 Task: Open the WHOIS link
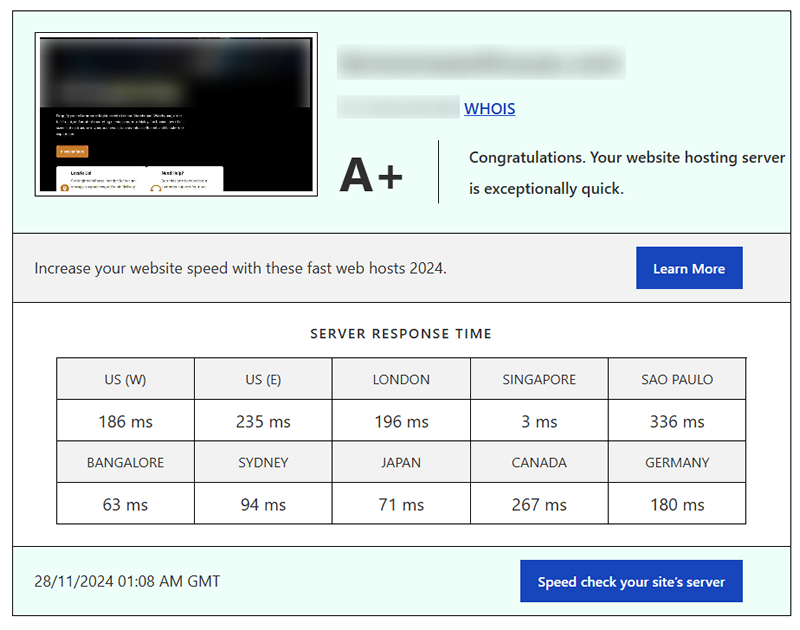tap(489, 109)
